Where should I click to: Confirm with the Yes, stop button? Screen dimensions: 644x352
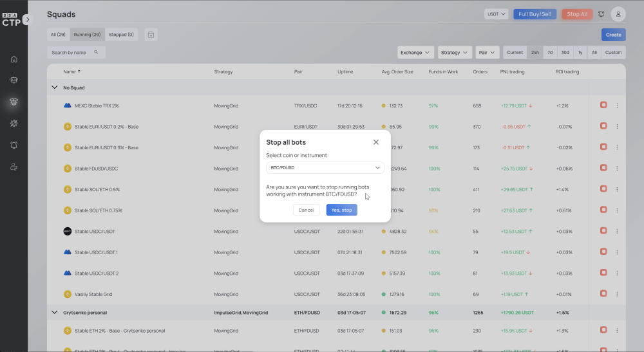pos(342,210)
